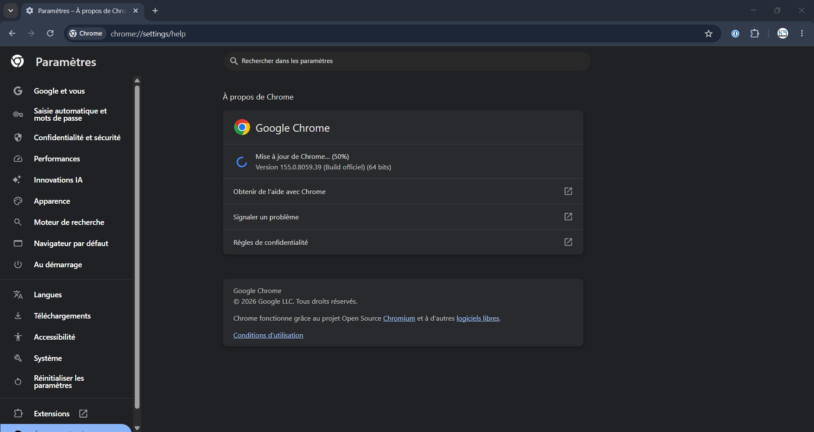Screen dimensions: 814x432
Task: Click the shield icon for privacy
Action: pyautogui.click(x=18, y=138)
